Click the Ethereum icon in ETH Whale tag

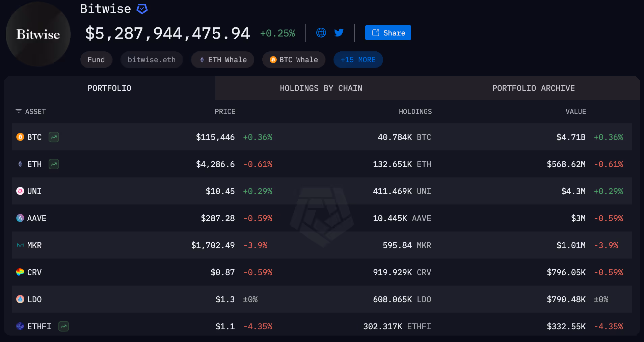click(202, 60)
